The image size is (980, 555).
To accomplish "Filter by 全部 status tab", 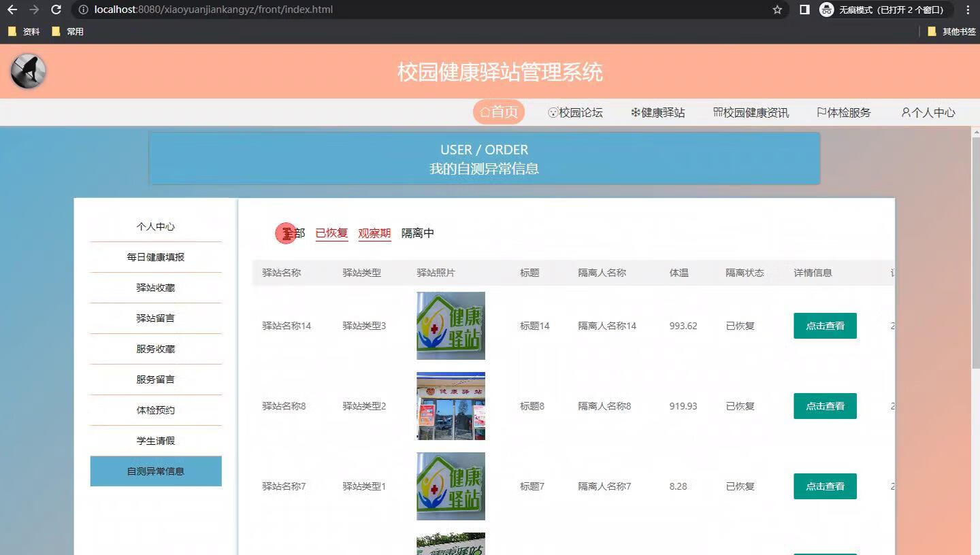I will click(293, 233).
